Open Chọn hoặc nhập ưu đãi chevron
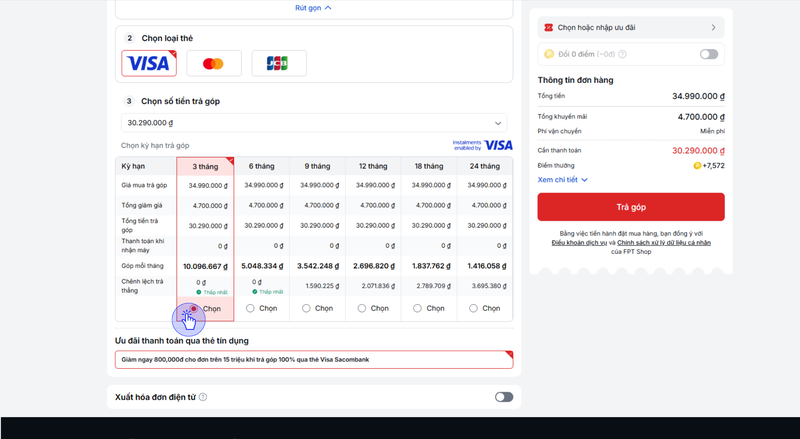Viewport: 800px width, 439px height. (713, 28)
